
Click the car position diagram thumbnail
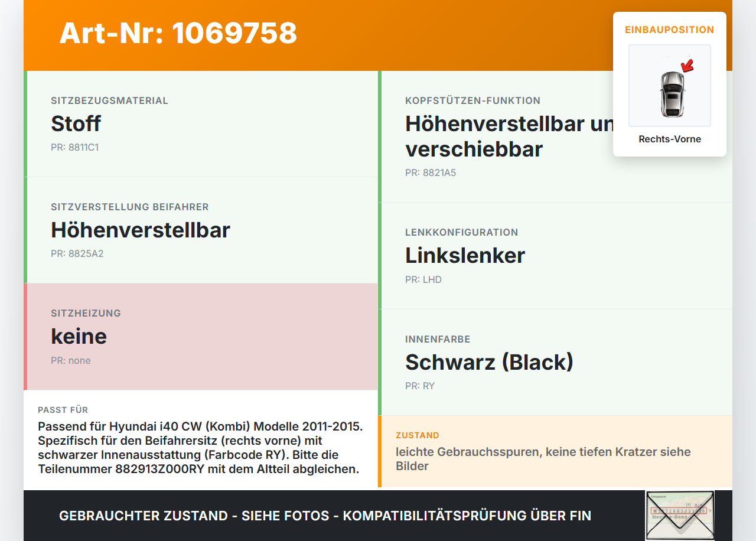(670, 86)
